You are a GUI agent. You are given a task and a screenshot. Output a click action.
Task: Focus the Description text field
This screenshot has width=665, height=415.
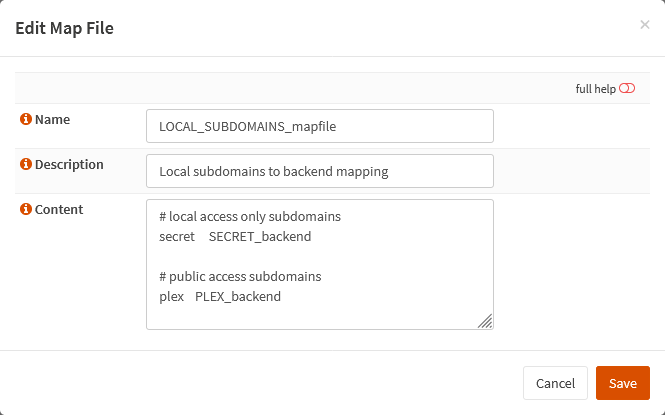click(320, 171)
